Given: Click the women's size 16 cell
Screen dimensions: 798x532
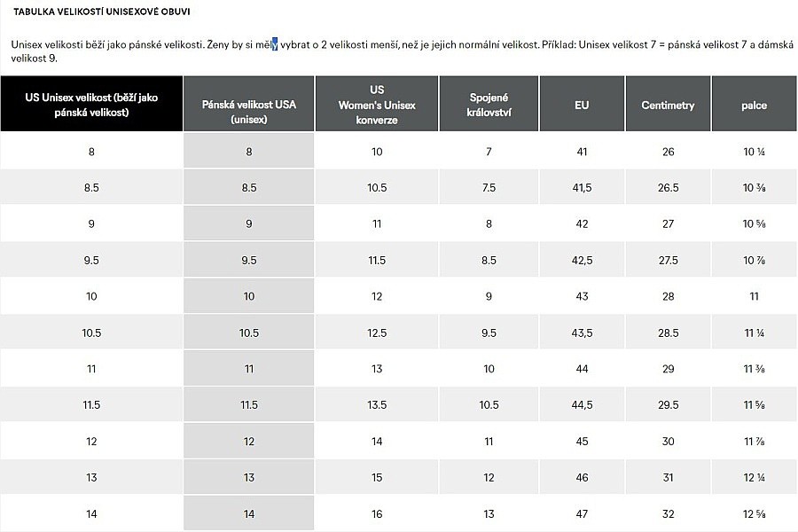Looking at the screenshot, I should click(x=377, y=513).
